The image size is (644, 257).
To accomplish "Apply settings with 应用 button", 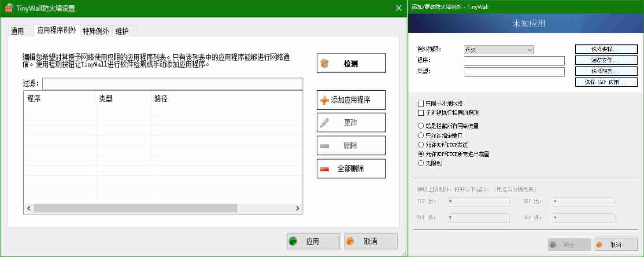I will [x=313, y=241].
